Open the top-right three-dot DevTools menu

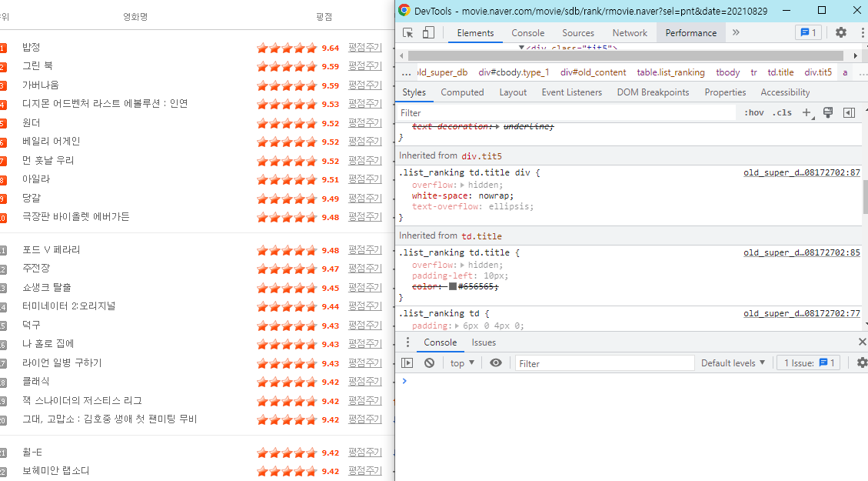(863, 32)
